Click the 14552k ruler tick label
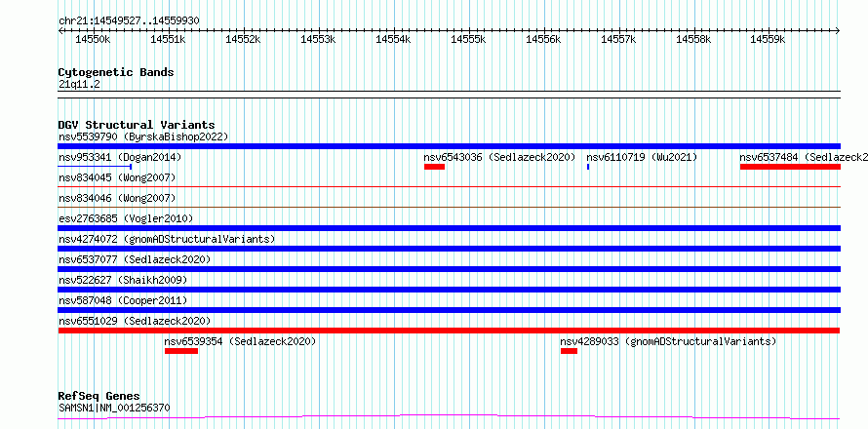The height and width of the screenshot is (429, 868). [244, 39]
